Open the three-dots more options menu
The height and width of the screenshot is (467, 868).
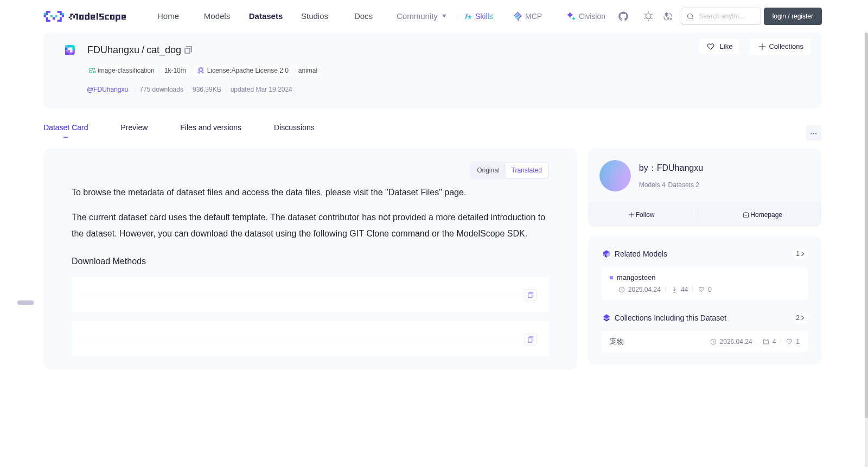point(813,133)
